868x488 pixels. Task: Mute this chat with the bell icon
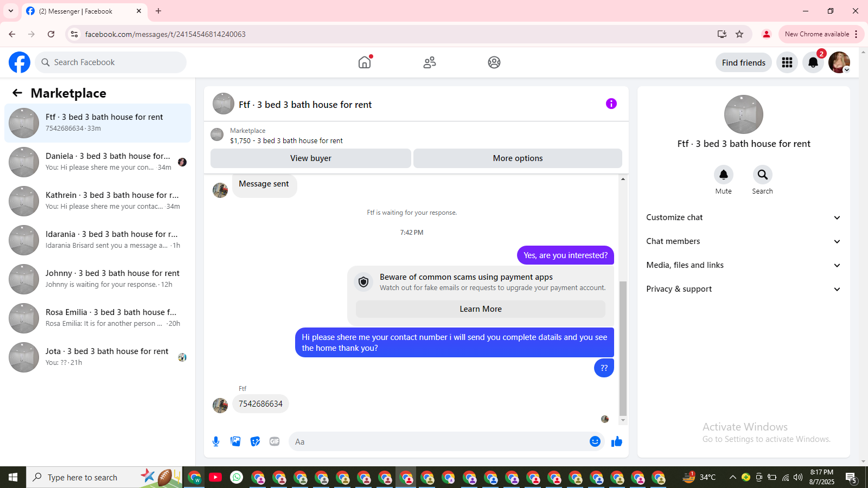tap(724, 175)
